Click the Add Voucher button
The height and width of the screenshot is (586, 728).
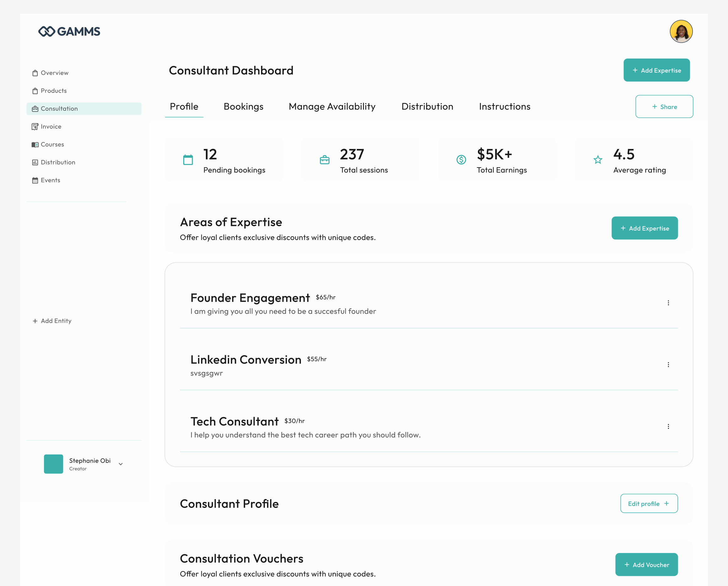(646, 565)
